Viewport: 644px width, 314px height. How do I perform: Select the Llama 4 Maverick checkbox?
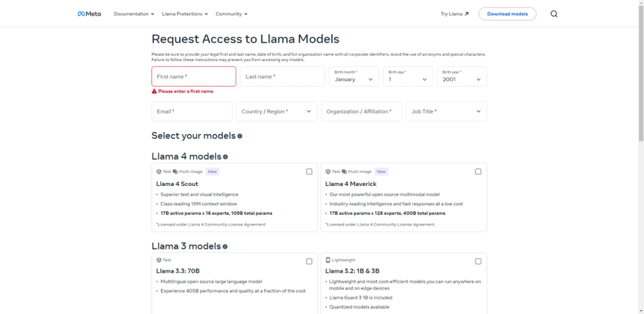(478, 172)
